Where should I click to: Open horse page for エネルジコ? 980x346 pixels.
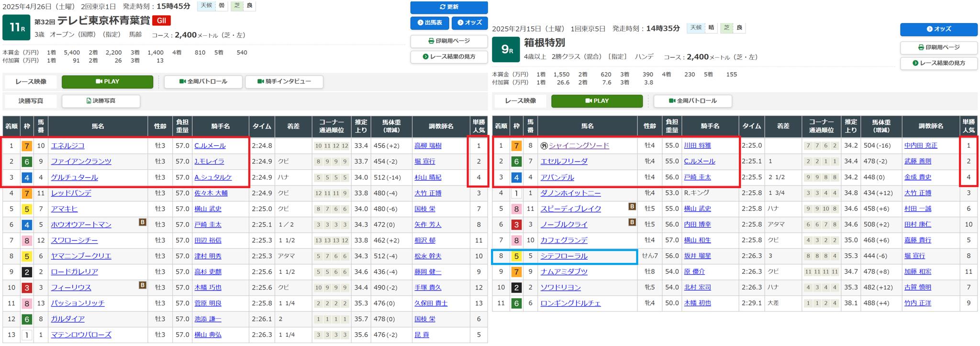click(67, 146)
